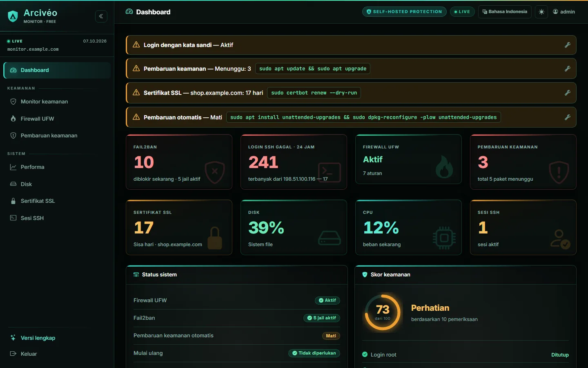Click wrench icon on Pembaruan otomatis alert
Screen dimensions: 588x368
pyautogui.click(x=568, y=117)
